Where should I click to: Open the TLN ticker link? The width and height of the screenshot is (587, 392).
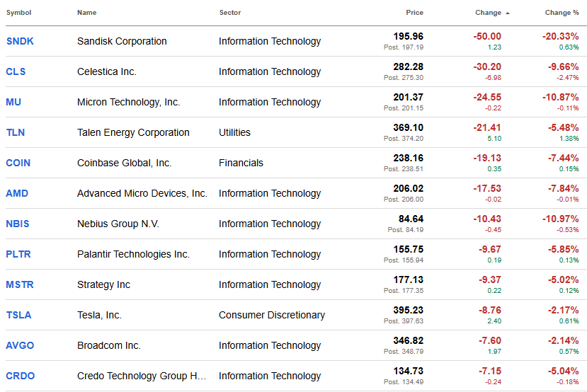click(x=15, y=132)
